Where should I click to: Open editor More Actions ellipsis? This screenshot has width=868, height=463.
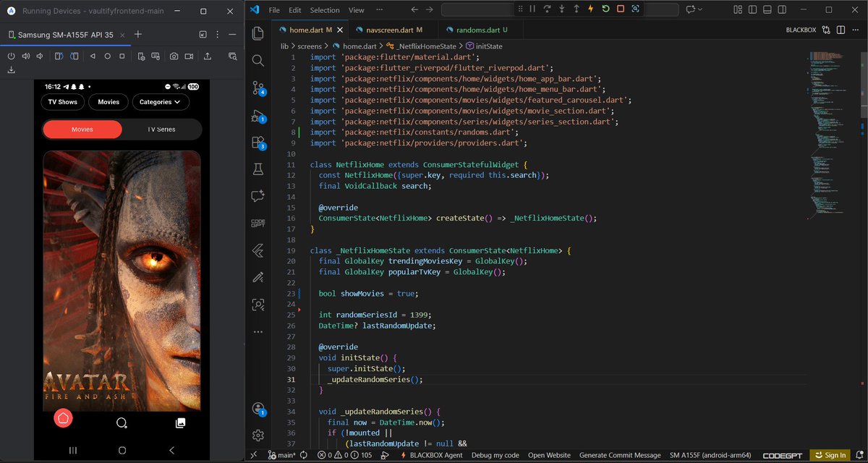[856, 30]
